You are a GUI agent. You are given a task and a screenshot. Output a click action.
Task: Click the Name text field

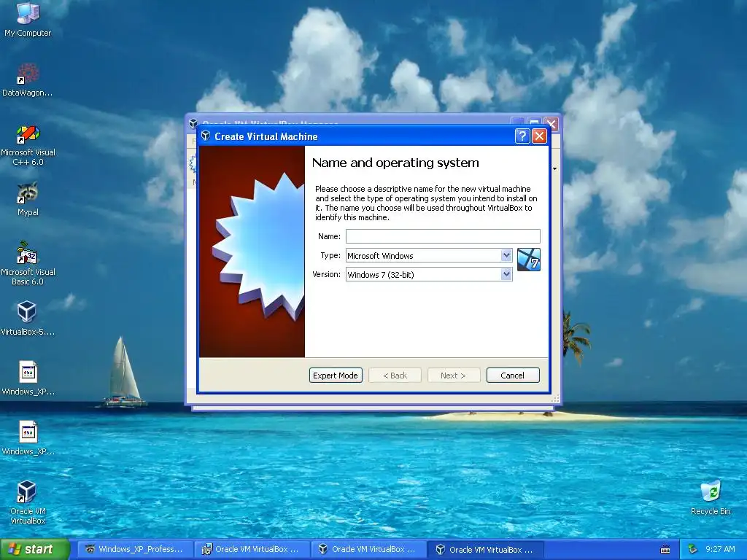[443, 236]
